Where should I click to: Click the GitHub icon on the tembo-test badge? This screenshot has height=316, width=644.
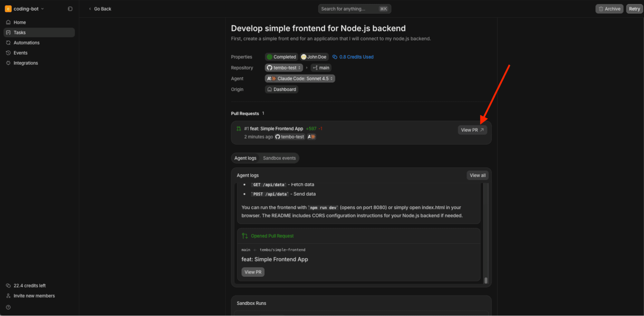(x=270, y=68)
